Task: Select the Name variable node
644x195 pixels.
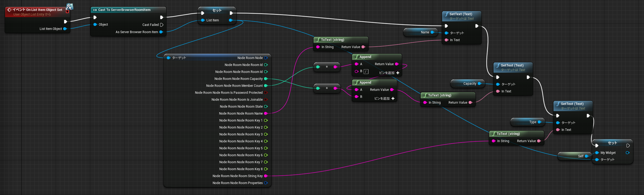Action: [x=421, y=32]
